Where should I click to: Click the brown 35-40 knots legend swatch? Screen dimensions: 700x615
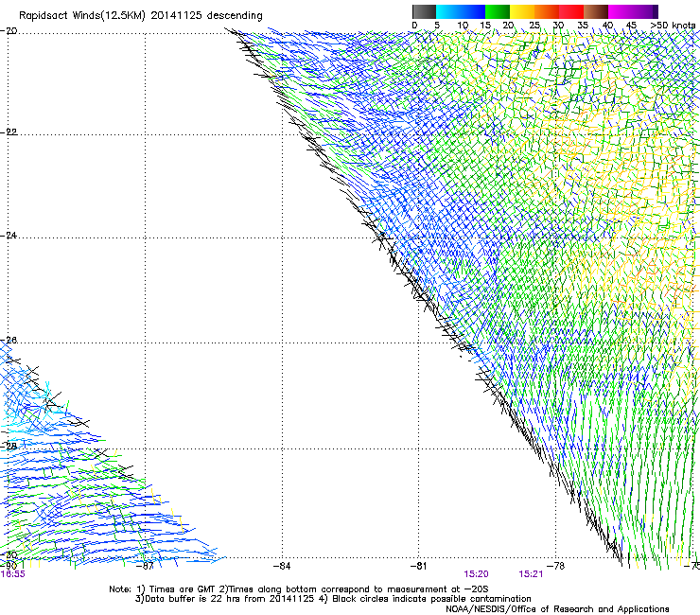tap(596, 11)
